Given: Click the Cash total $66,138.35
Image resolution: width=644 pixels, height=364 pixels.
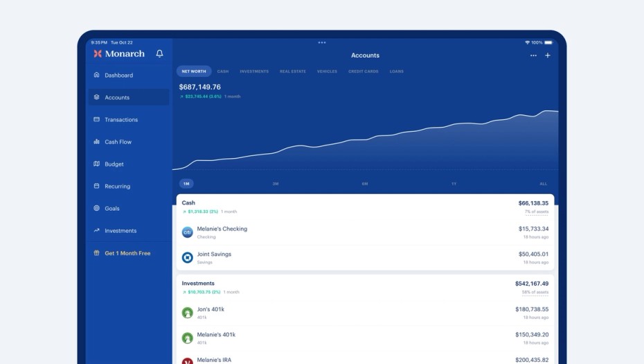Looking at the screenshot, I should click(533, 203).
